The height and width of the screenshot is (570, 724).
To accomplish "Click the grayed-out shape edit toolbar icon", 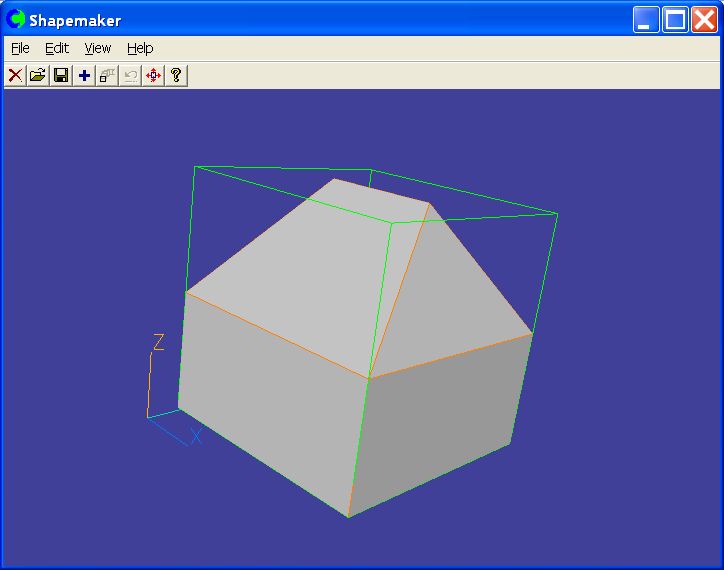I will tap(107, 75).
